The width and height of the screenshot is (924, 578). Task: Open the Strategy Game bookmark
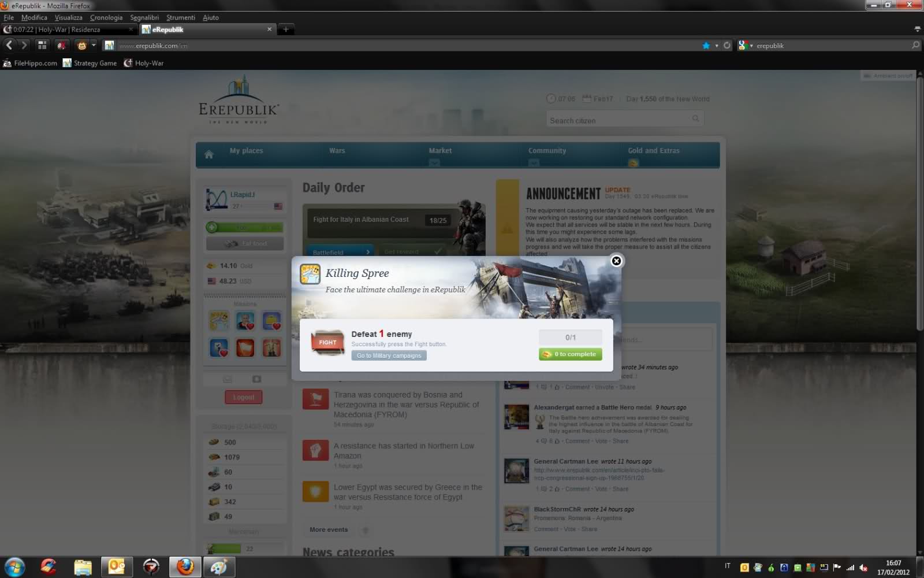[x=90, y=63]
